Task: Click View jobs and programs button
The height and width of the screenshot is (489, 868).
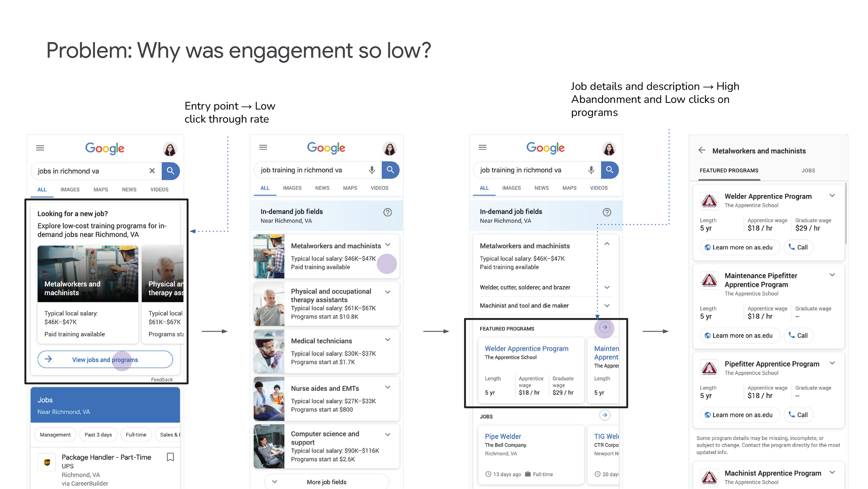Action: click(x=105, y=359)
